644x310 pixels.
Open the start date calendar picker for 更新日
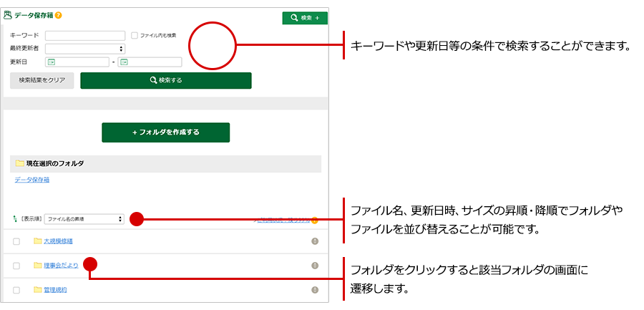52,62
